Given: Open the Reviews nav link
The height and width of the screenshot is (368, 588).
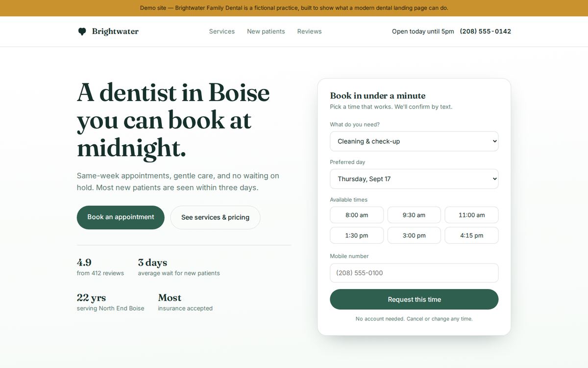Looking at the screenshot, I should pyautogui.click(x=310, y=31).
